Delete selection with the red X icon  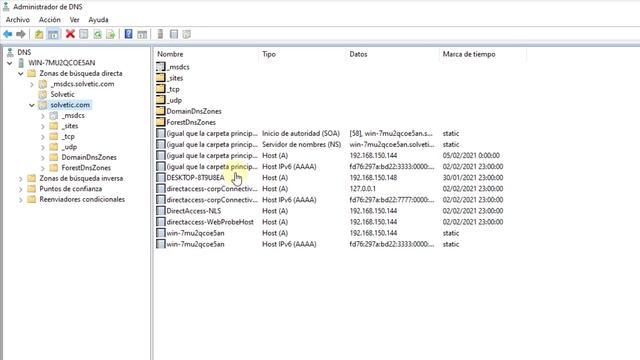point(70,34)
